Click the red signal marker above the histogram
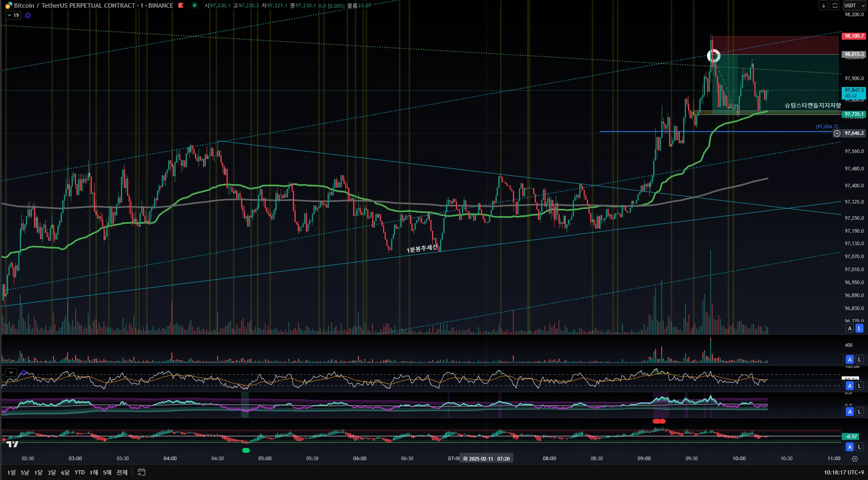The image size is (868, 480). tap(659, 421)
